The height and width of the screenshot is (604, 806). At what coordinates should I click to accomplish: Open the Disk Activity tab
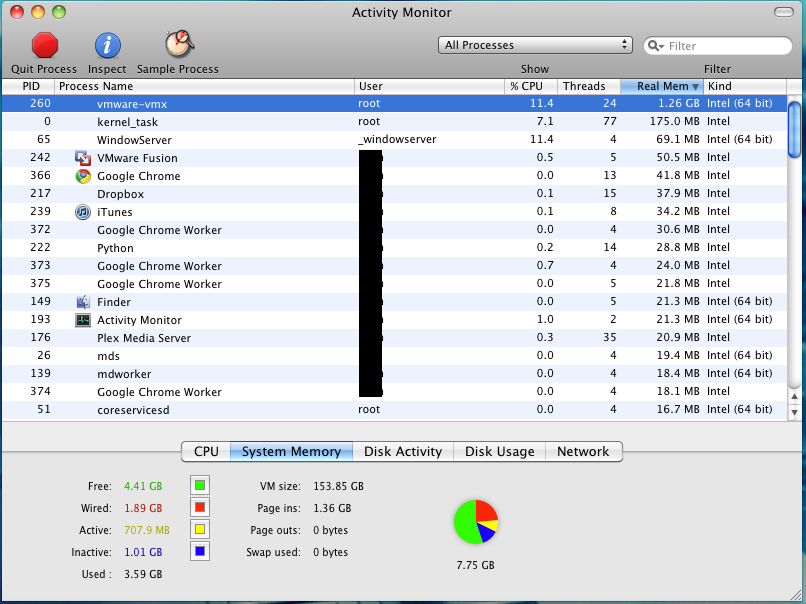pyautogui.click(x=403, y=451)
